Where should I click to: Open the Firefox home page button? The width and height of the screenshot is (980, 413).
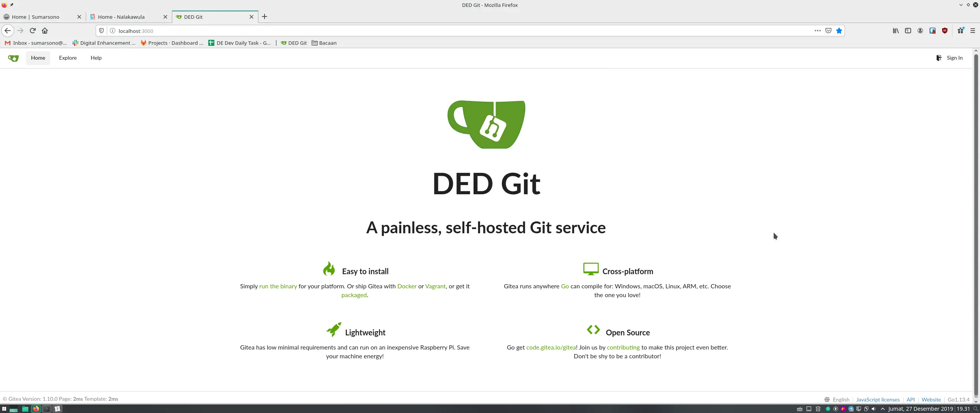point(45,31)
